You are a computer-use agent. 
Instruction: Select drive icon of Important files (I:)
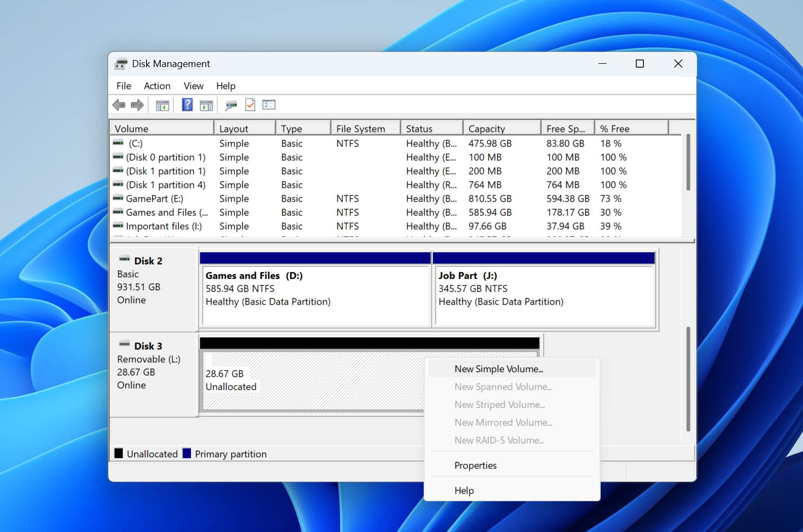118,226
